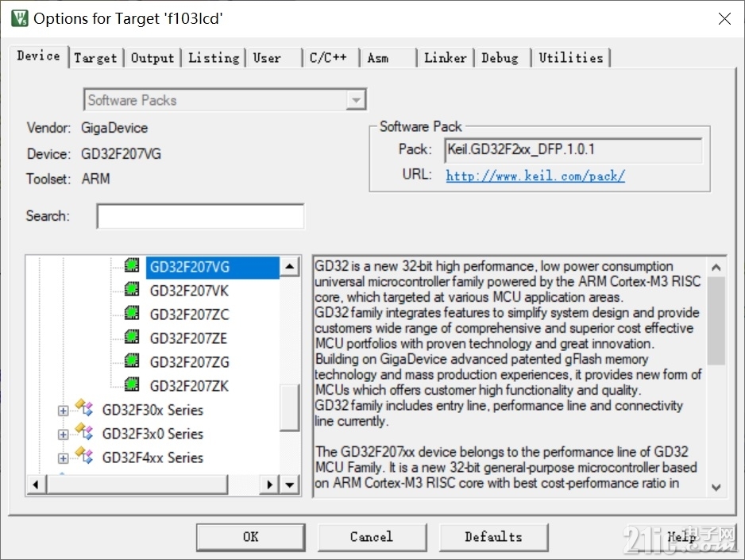Select GD32F207VK in the device tree

tap(189, 291)
